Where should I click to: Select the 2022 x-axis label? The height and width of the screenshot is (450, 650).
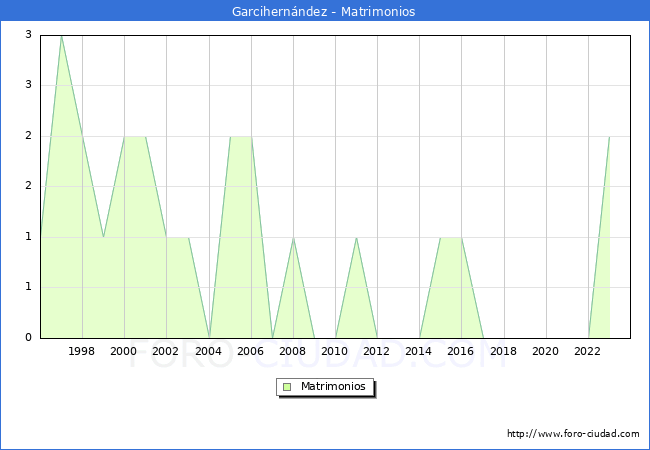point(587,351)
